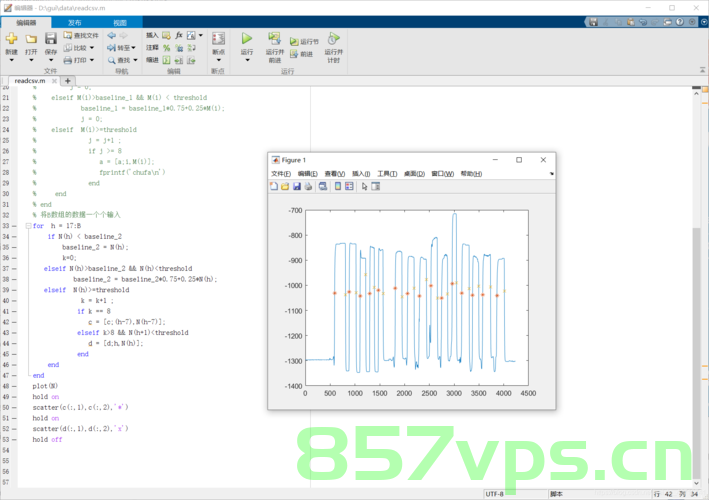Open the Print (打印) dropdown
The image size is (709, 500).
click(x=79, y=60)
